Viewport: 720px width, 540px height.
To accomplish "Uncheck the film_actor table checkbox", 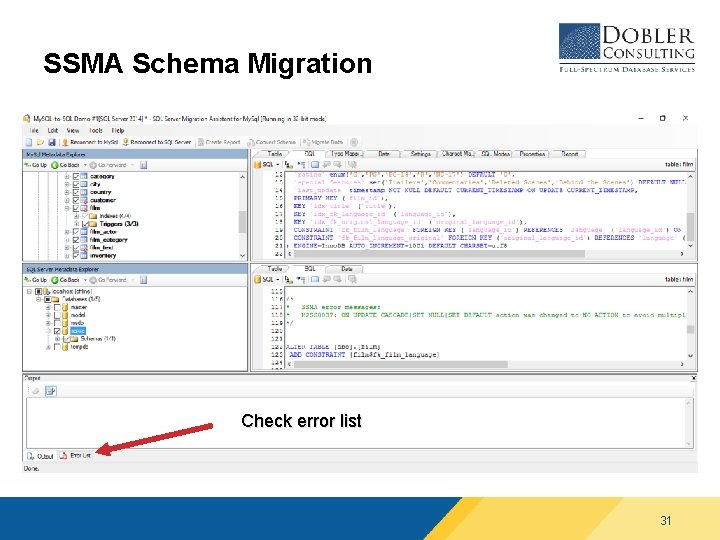I will 76,232.
